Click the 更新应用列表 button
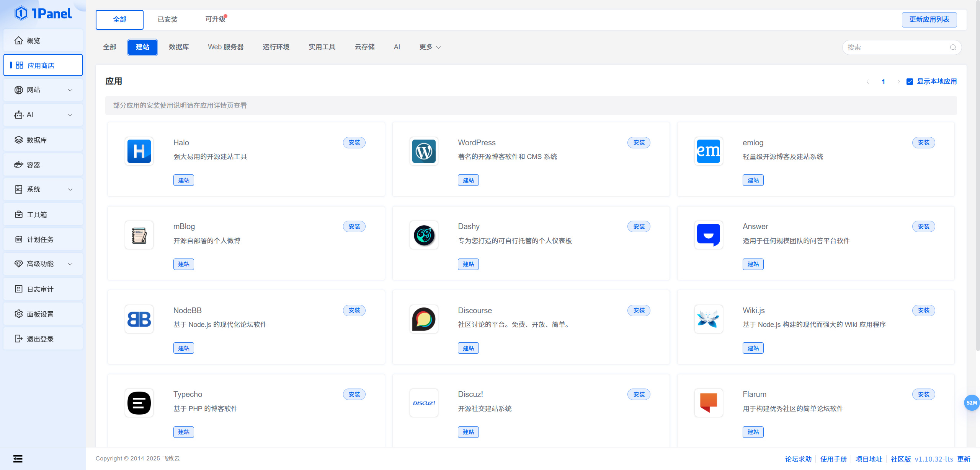The image size is (980, 470). [929, 20]
